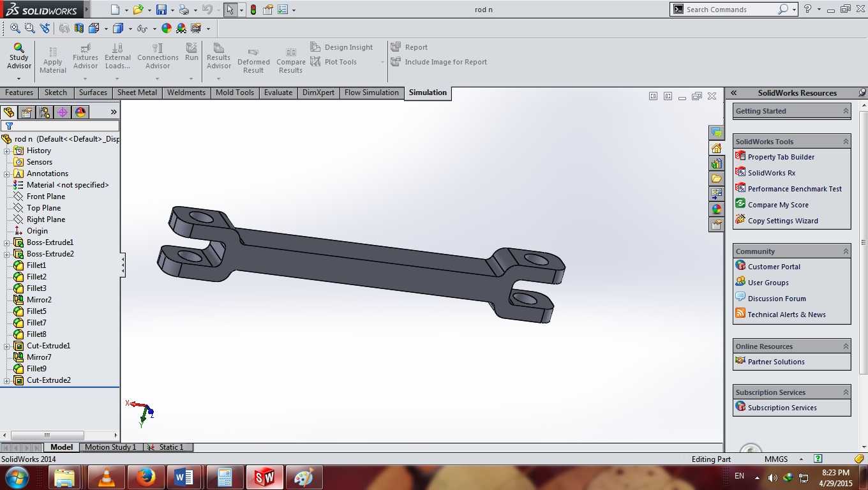Screen dimensions: 868x490
Task: Click the Zoom to Fit icon
Action: [15, 28]
